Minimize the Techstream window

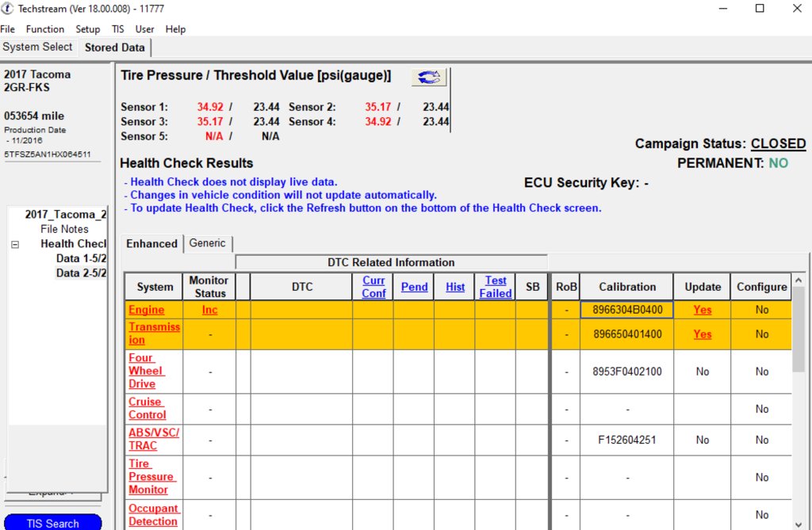point(723,8)
